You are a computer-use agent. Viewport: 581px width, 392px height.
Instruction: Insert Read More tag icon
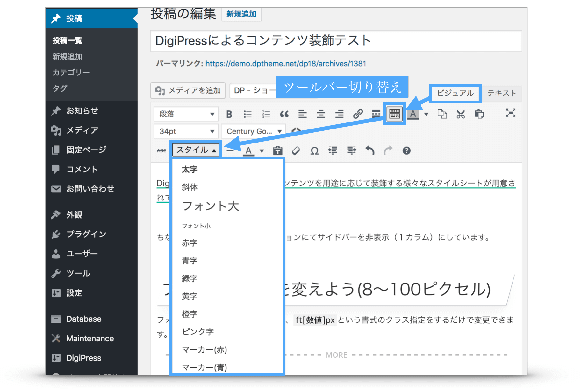pos(376,114)
